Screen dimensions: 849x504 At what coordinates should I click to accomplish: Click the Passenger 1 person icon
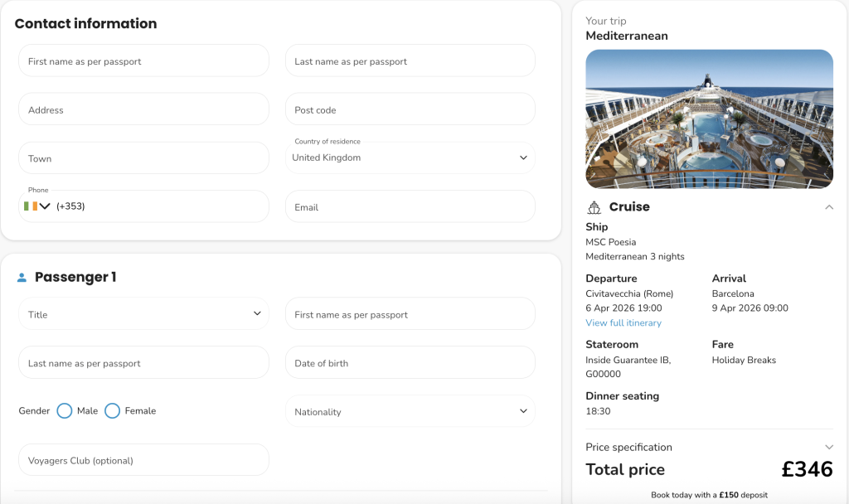(x=22, y=278)
